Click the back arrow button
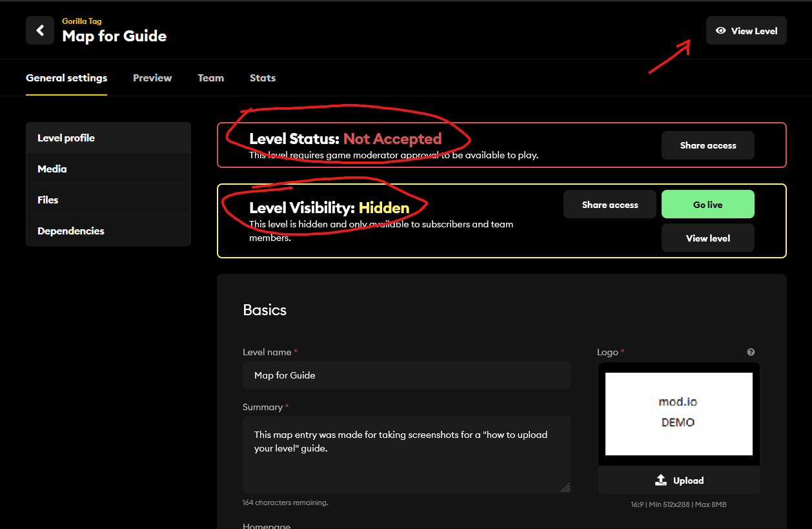Screen dimensions: 812x529 pos(40,30)
